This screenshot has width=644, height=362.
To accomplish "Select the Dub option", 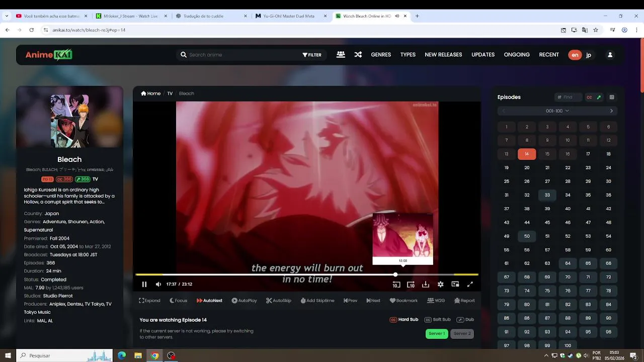I will [x=465, y=320].
